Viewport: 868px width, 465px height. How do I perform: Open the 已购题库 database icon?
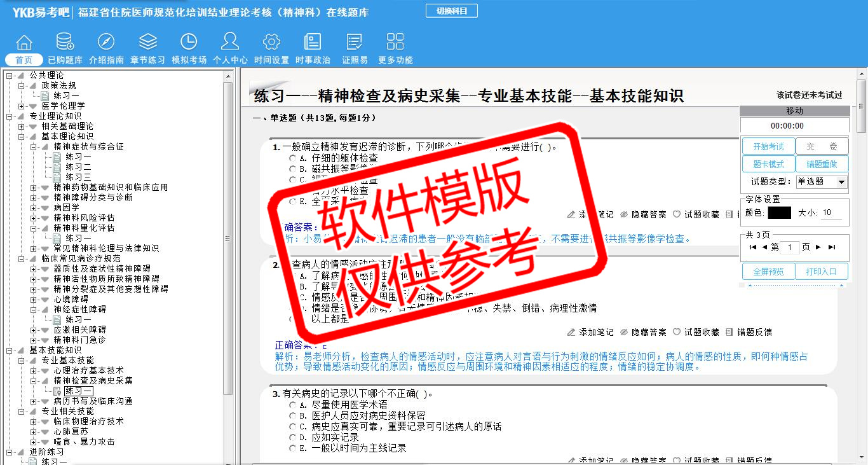tap(65, 43)
